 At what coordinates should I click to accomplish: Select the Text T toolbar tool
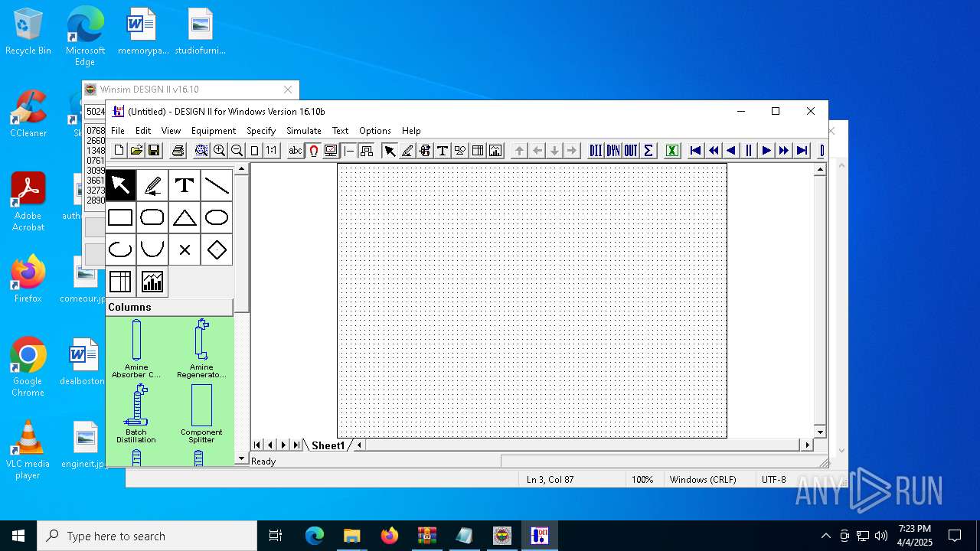(443, 151)
